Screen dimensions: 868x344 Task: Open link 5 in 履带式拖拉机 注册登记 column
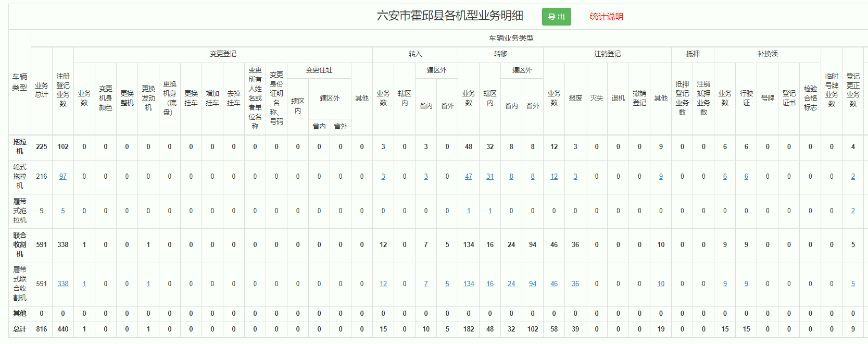[63, 211]
